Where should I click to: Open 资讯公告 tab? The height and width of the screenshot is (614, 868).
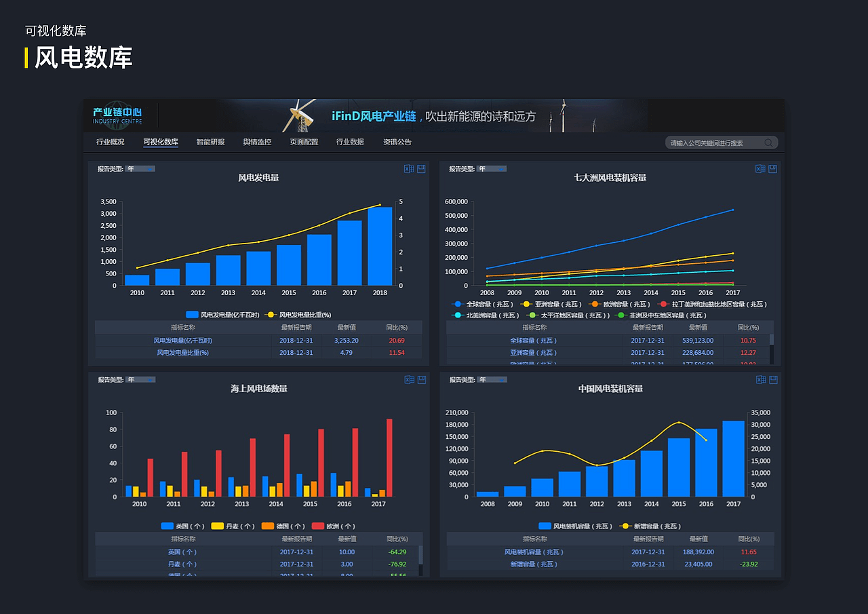pyautogui.click(x=397, y=142)
